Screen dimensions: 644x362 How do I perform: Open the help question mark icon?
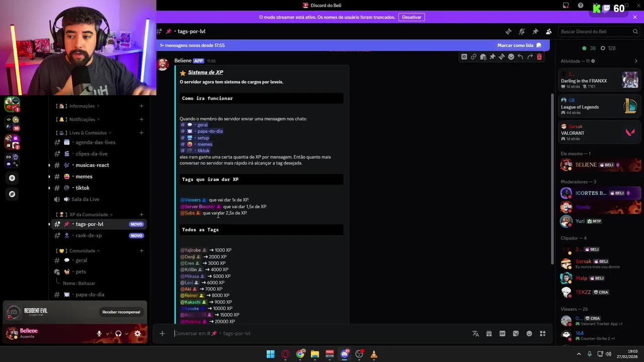click(581, 6)
